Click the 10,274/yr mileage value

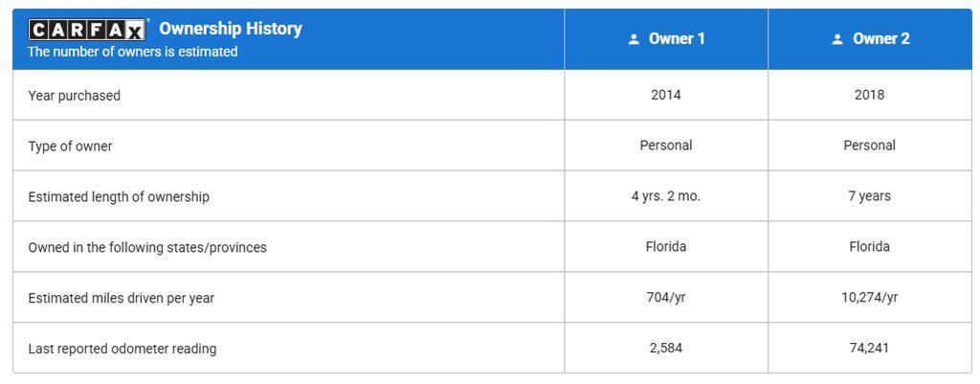869,298
